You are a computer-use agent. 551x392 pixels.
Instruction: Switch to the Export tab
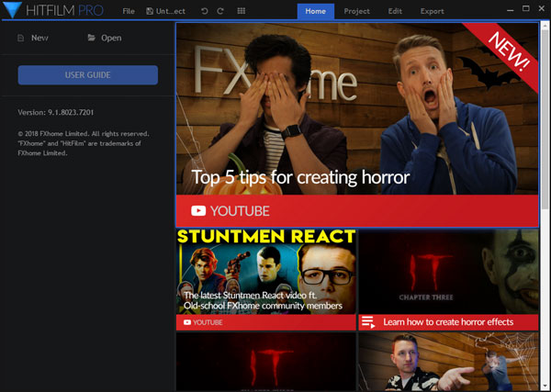click(x=433, y=11)
